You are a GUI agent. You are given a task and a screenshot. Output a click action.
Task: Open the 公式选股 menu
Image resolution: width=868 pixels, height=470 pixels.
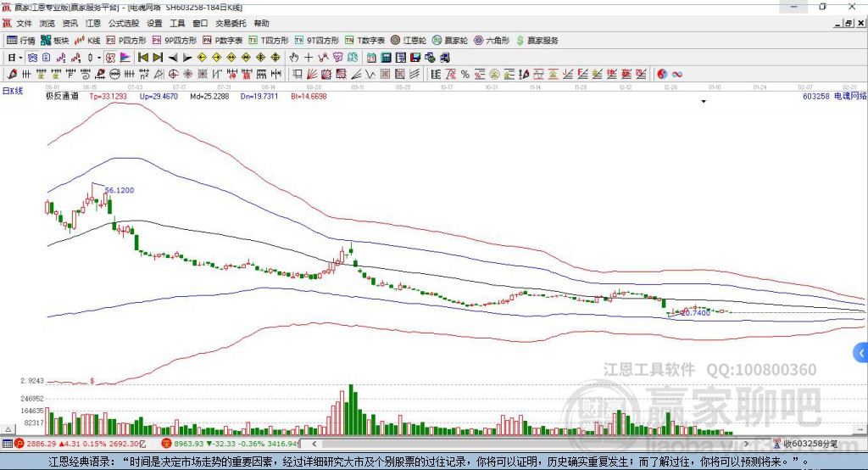point(124,23)
